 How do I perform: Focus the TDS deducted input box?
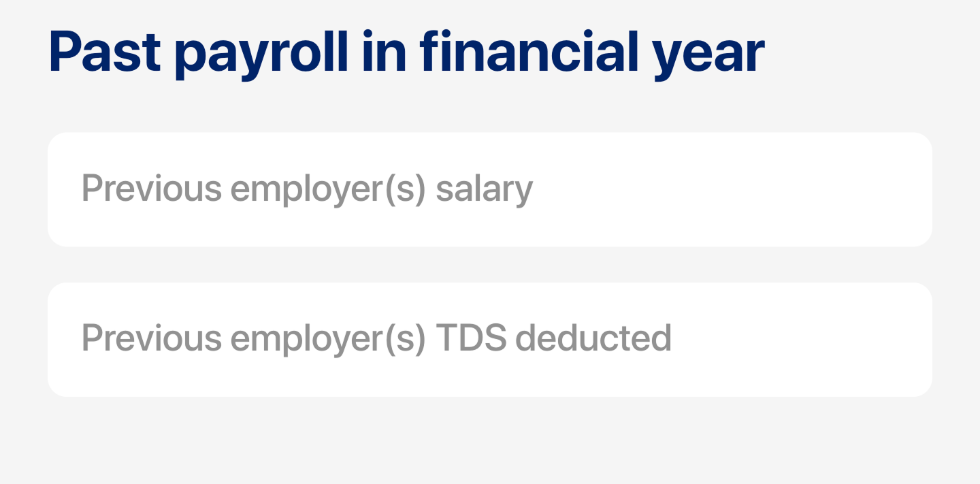tap(489, 339)
